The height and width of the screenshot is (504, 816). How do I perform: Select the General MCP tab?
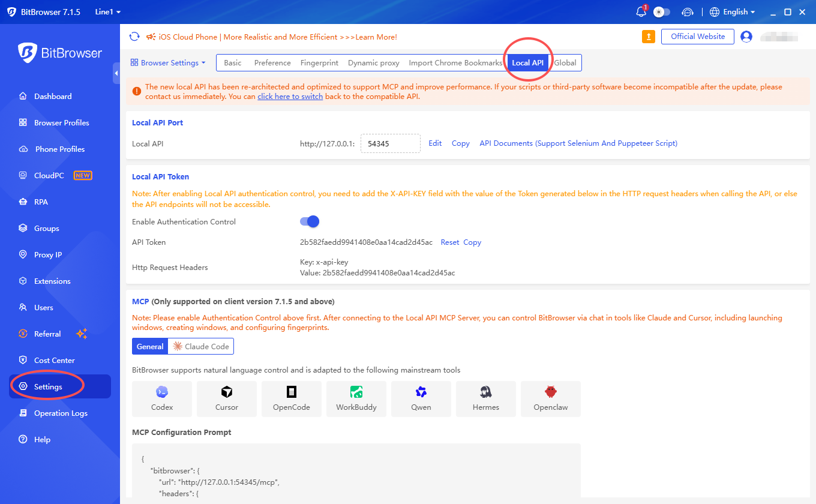click(x=150, y=346)
